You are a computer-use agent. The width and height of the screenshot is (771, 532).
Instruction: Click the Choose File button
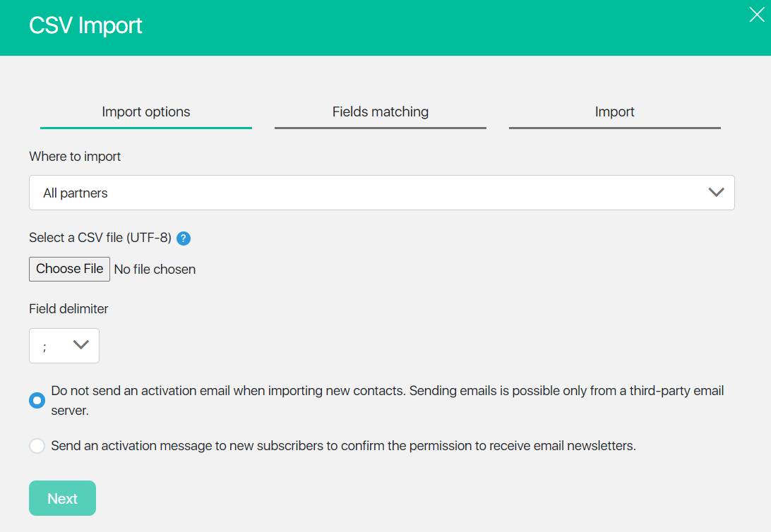pos(69,270)
